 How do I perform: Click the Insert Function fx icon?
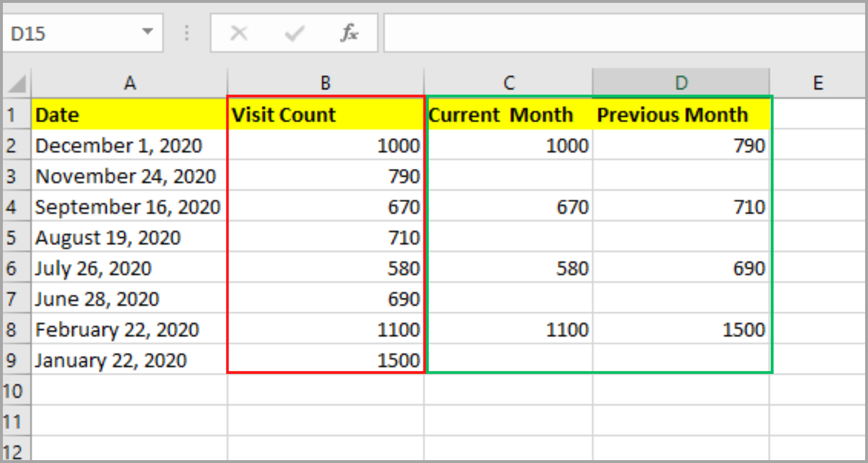349,34
